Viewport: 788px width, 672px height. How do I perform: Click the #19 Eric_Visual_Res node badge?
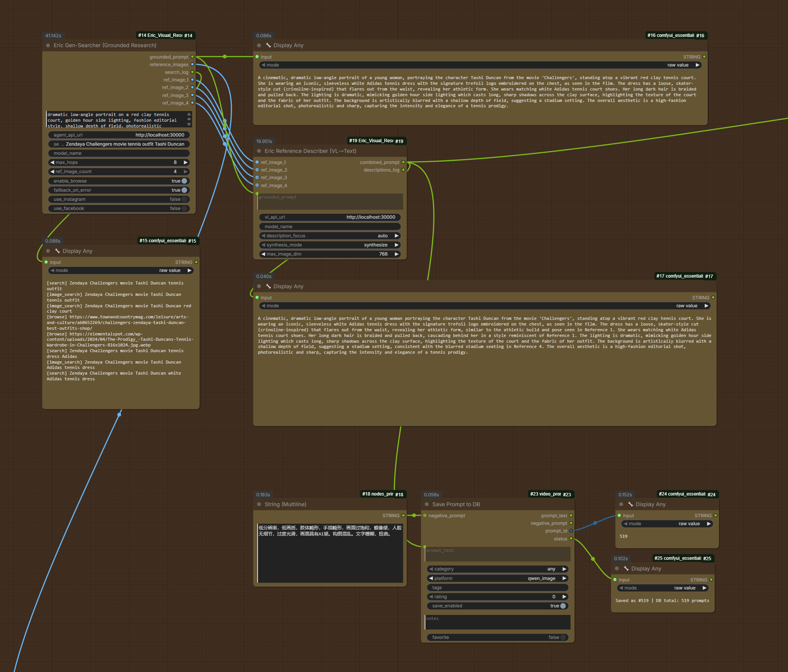pyautogui.click(x=377, y=141)
